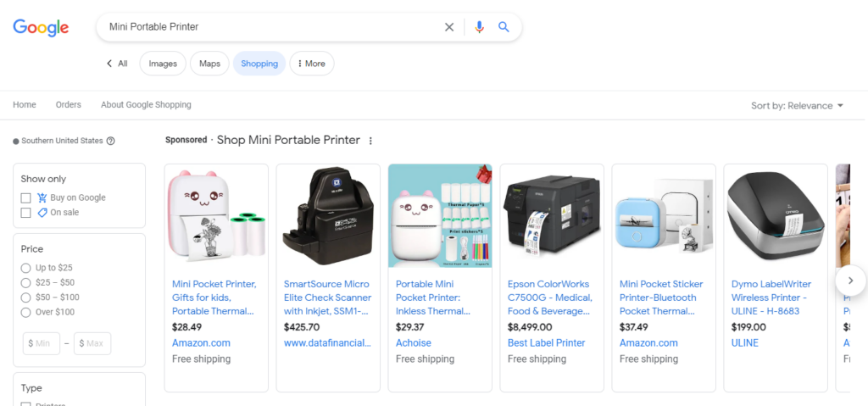Open the Dymo LabelWriter product image
The image size is (868, 406).
(x=776, y=216)
